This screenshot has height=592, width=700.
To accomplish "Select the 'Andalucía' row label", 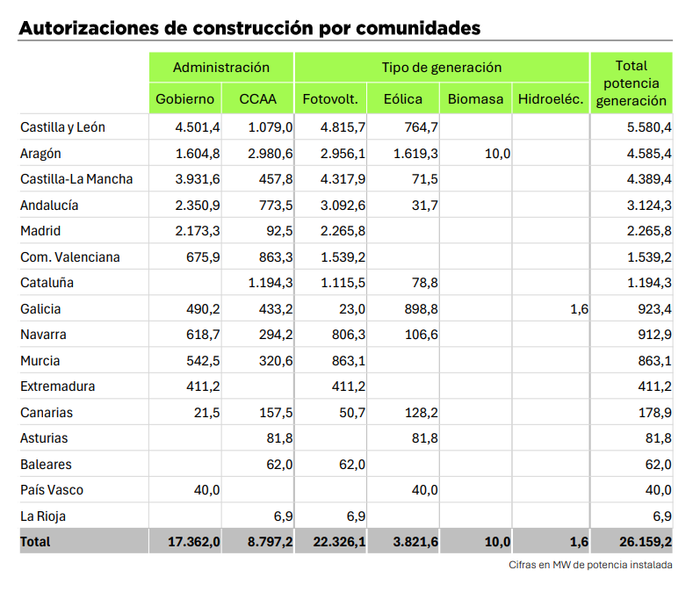I will pos(49,206).
